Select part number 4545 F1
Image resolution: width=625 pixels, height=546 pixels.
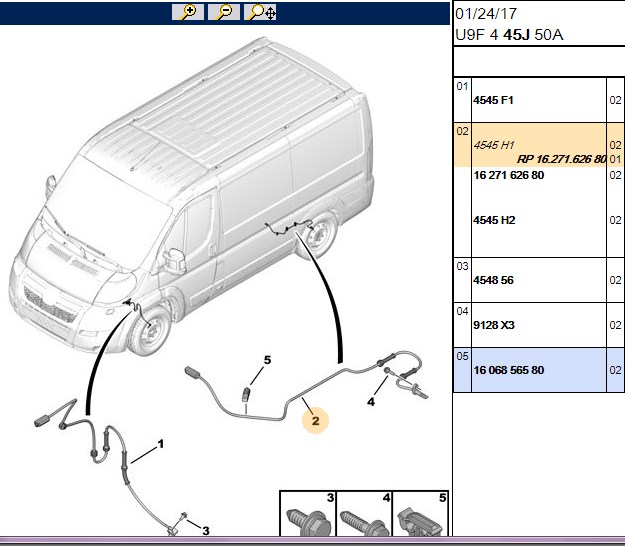(x=493, y=100)
